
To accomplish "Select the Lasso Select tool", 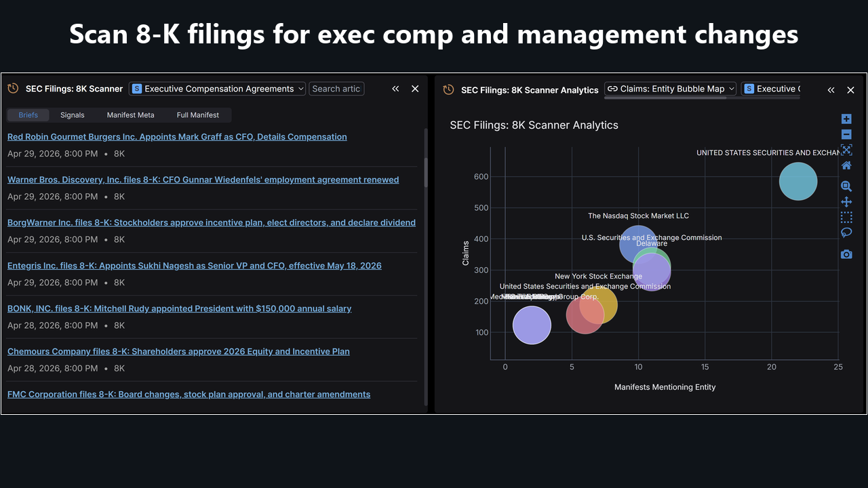I will 846,233.
